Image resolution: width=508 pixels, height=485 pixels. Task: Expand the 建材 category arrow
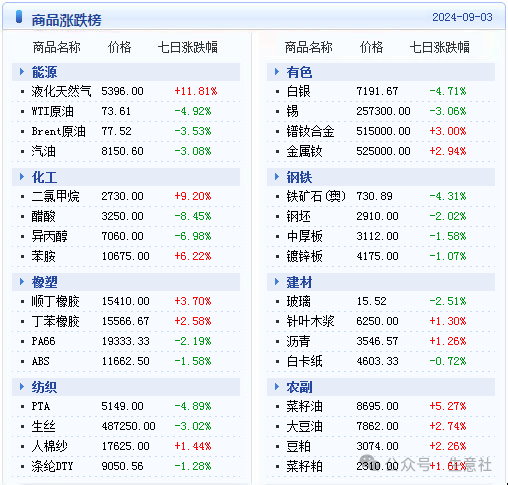[277, 282]
